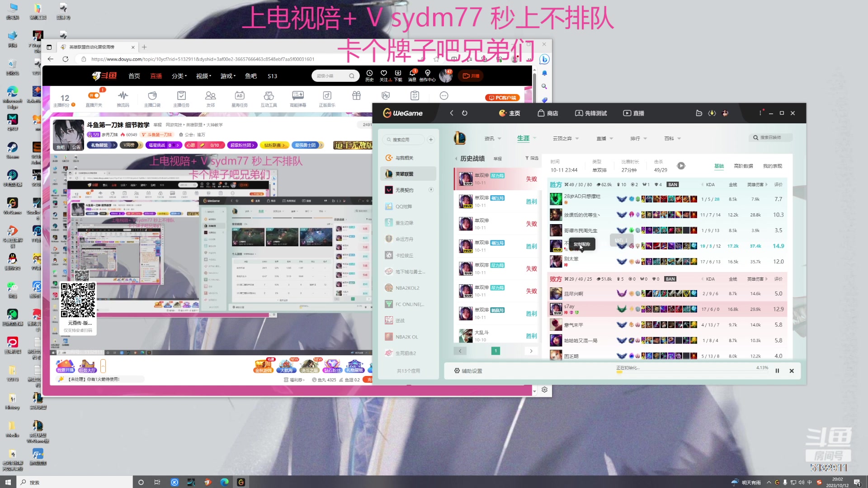Screen dimensions: 868x488
Task: Switch to the 高阶数据 tab
Action: [743, 166]
